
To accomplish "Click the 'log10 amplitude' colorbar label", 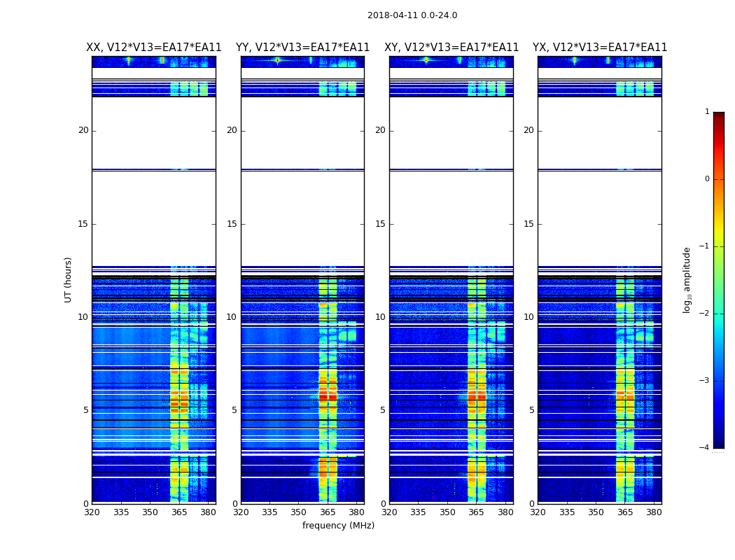I will (x=687, y=280).
